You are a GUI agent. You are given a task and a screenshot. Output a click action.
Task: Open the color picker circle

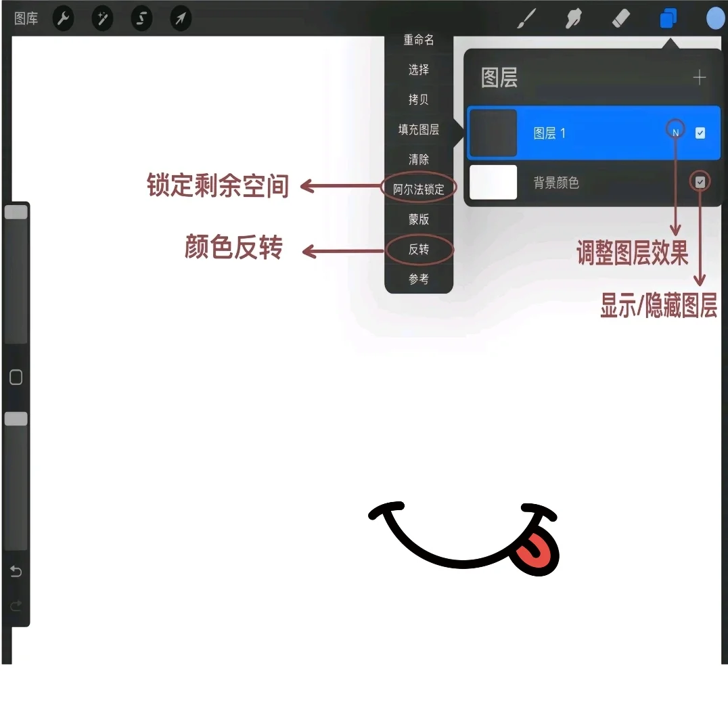715,18
